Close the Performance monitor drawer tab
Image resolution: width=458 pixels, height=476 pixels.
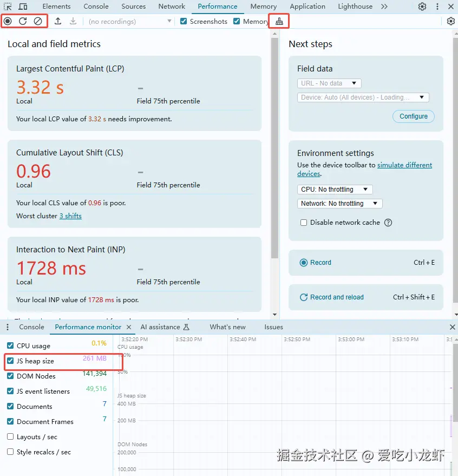129,327
